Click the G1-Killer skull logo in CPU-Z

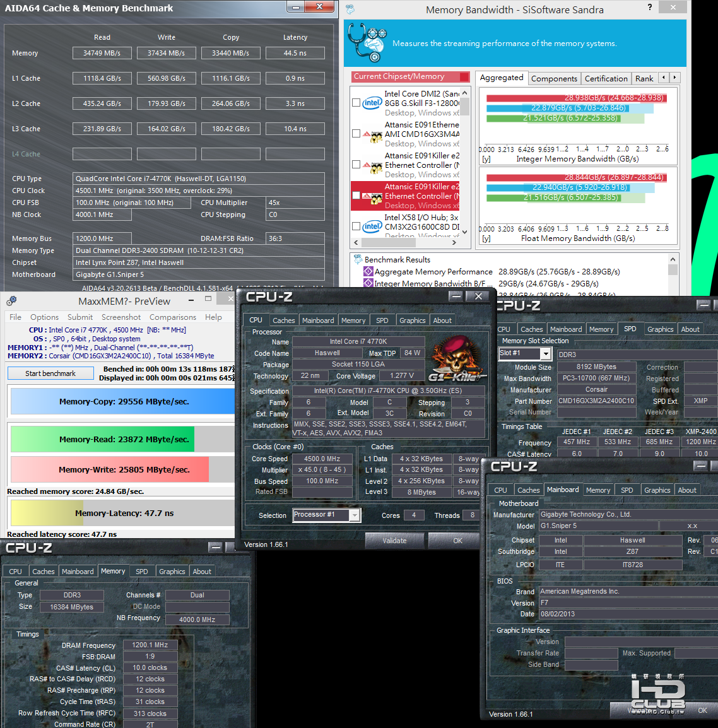(x=457, y=358)
